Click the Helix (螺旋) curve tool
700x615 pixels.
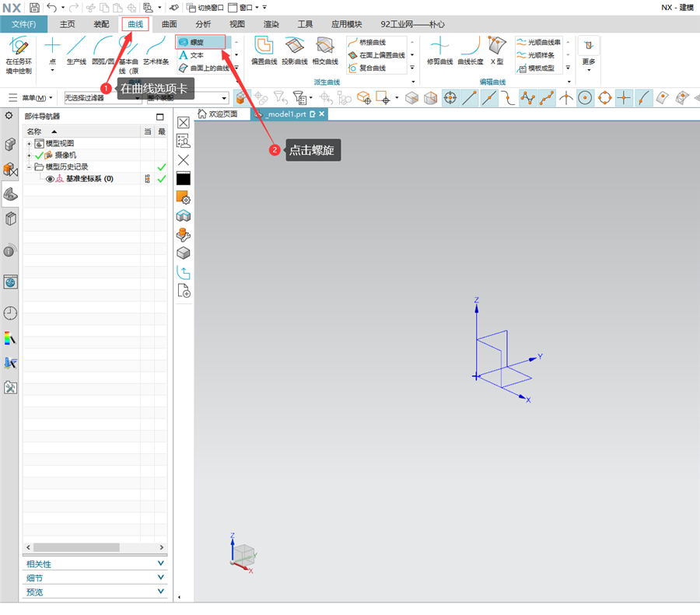(x=204, y=42)
